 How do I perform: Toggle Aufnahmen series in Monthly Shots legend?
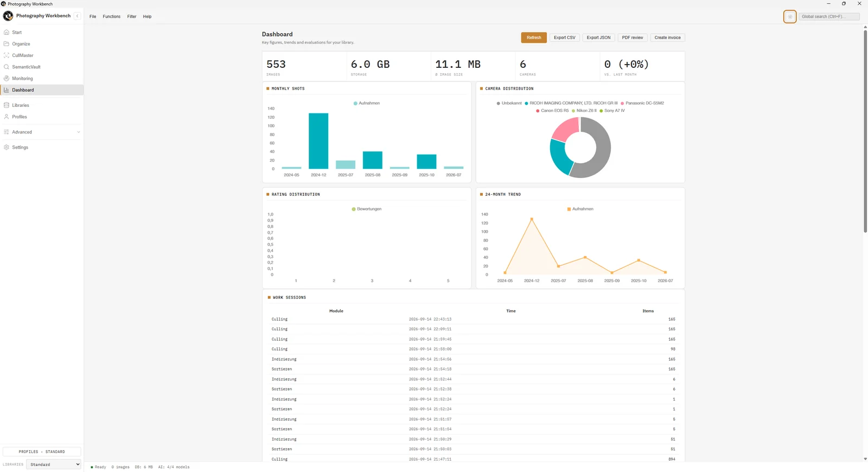[367, 103]
